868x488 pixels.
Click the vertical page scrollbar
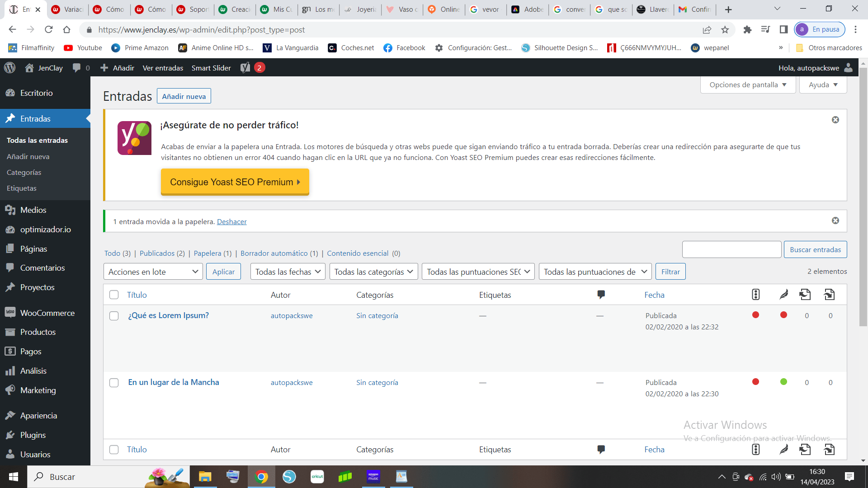(x=863, y=197)
